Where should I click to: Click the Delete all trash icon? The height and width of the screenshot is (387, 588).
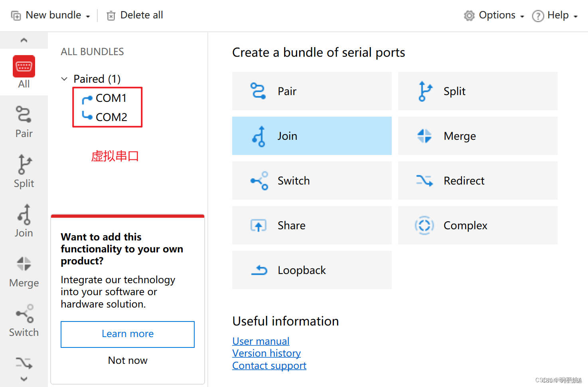point(111,16)
